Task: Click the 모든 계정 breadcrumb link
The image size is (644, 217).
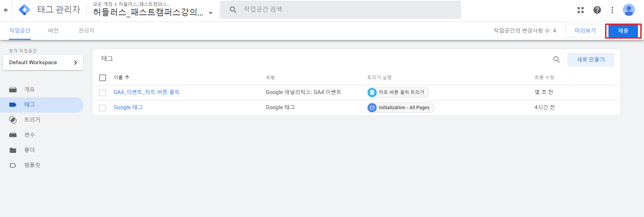Action: (103, 4)
